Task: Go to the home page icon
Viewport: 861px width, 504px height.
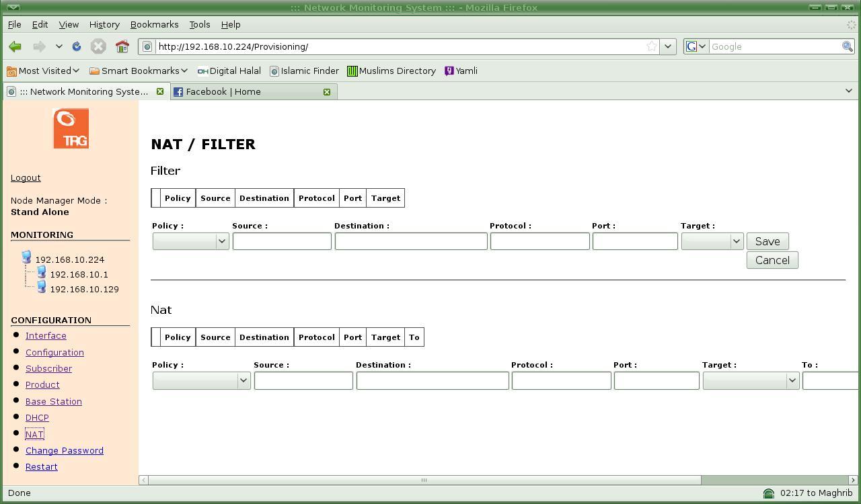Action: [122, 46]
